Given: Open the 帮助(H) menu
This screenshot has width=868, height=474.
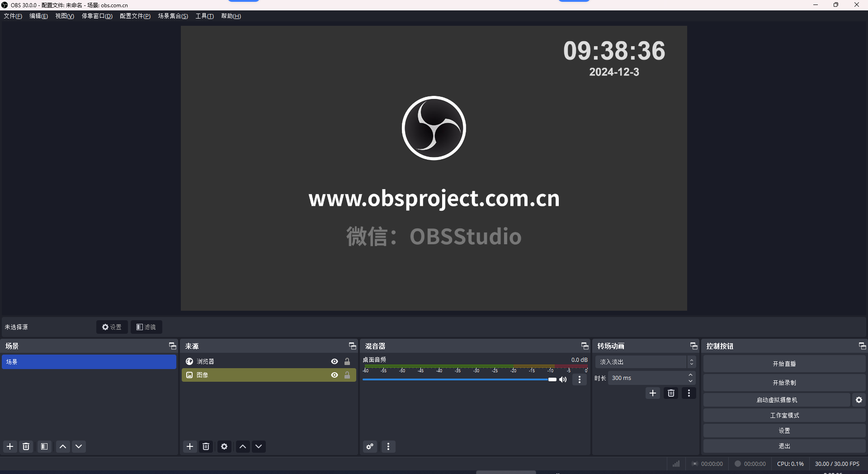Looking at the screenshot, I should click(231, 16).
